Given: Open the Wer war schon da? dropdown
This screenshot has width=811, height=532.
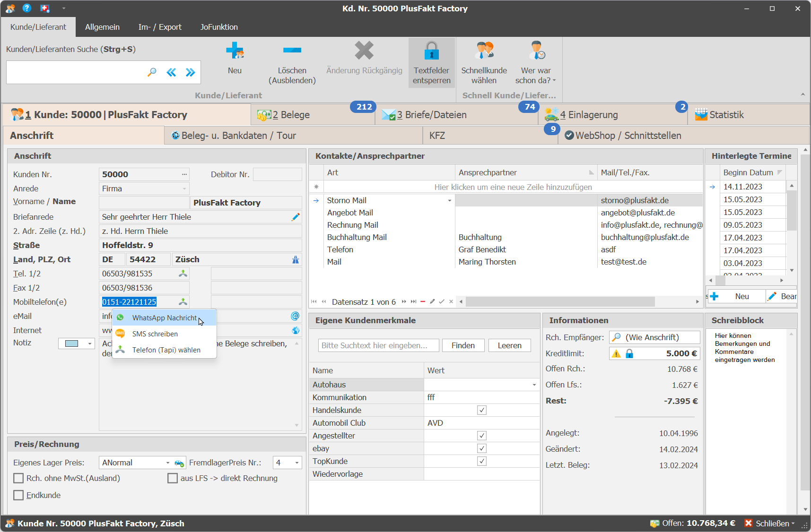Looking at the screenshot, I should pos(536,62).
